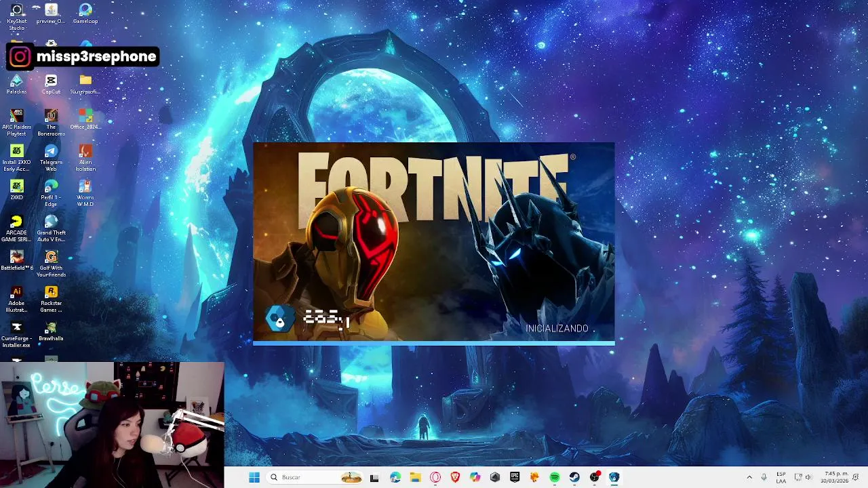Click the webcam overlay video feed

pyautogui.click(x=112, y=425)
